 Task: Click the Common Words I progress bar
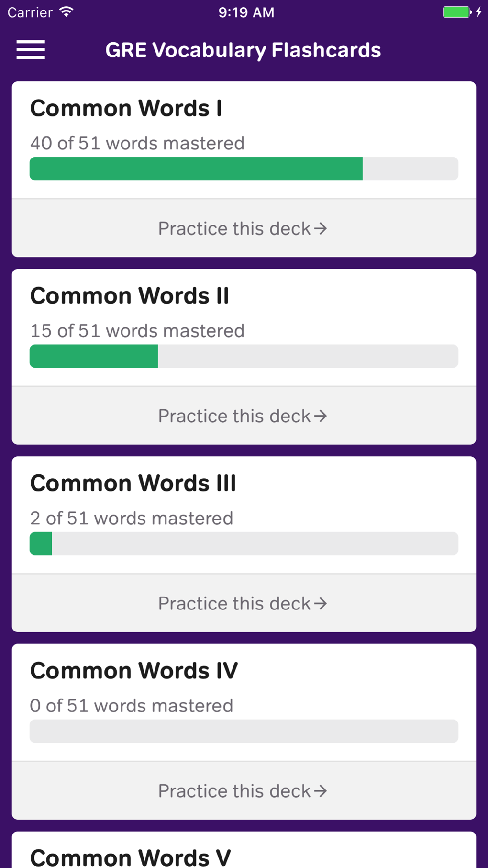[244, 169]
